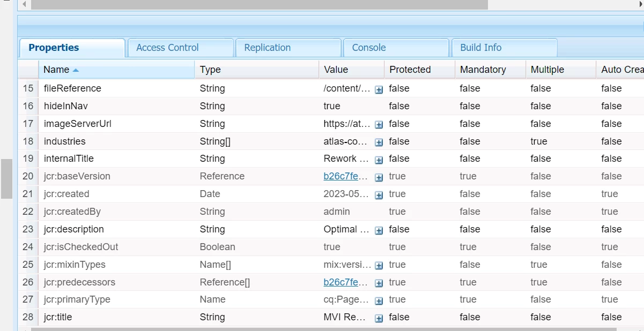Viewport: 644px width, 331px height.
Task: Click the top horizontal scrollbar thumb
Action: coord(259,4)
